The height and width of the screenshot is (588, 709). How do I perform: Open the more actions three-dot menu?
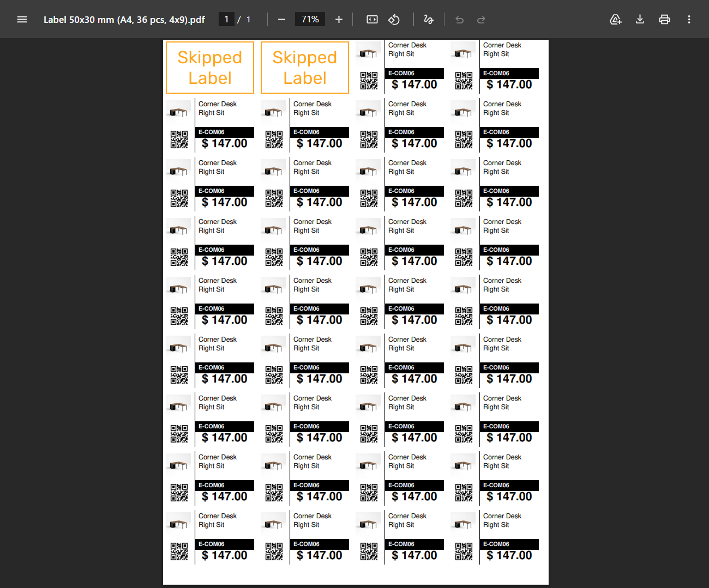click(x=689, y=20)
